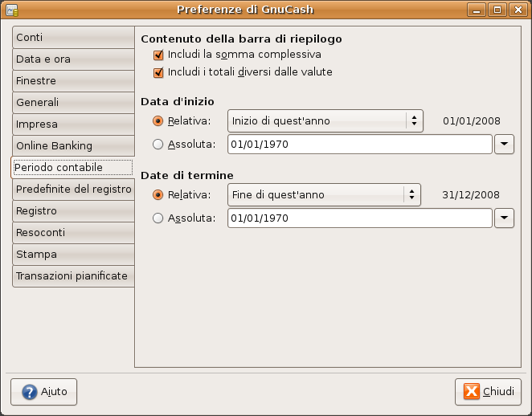Click the blue question mark help icon

tap(30, 392)
